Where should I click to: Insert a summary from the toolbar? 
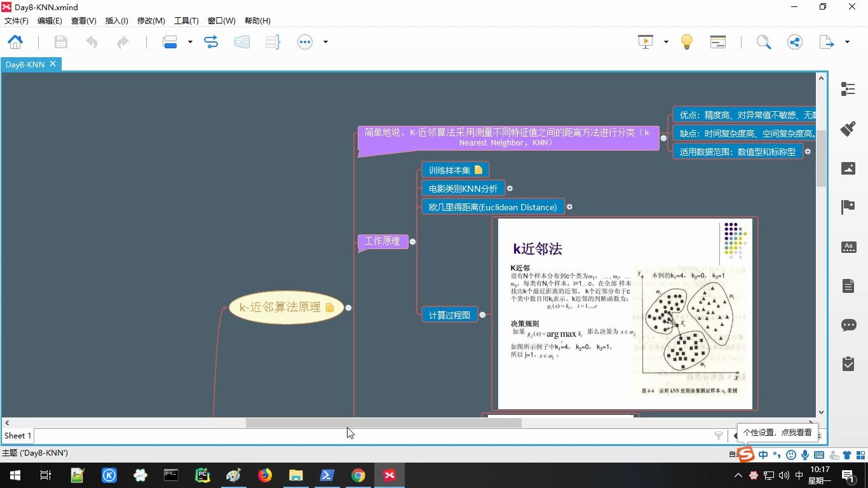273,42
